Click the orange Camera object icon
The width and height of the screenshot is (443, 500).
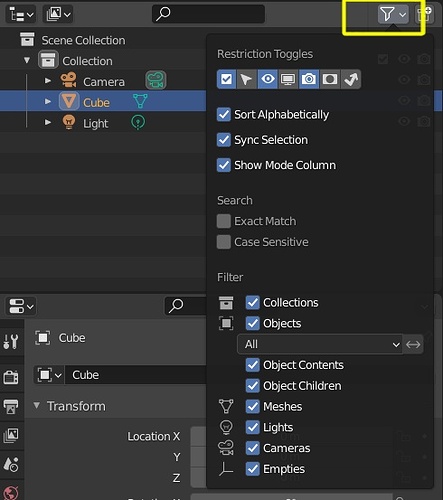point(69,80)
